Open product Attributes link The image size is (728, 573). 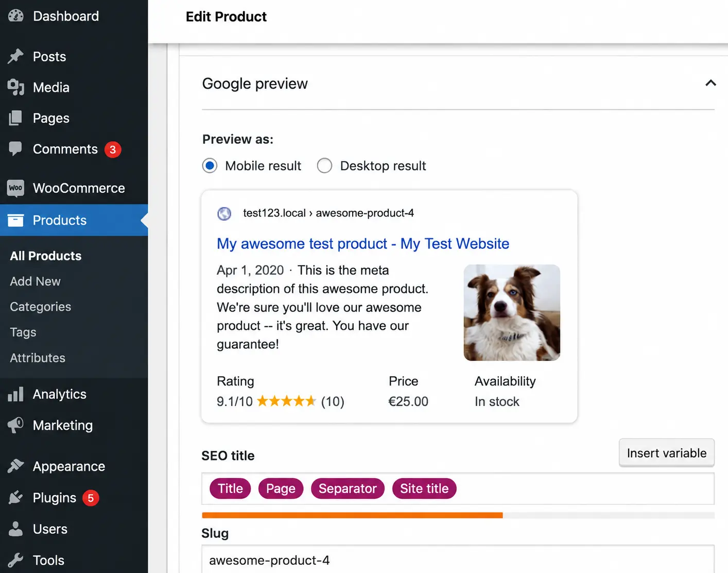[x=38, y=358]
